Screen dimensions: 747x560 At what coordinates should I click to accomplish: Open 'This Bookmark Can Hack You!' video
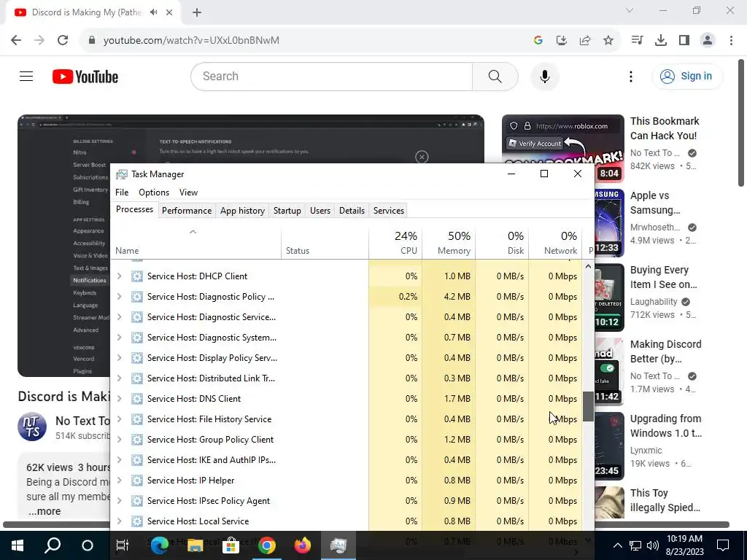tap(665, 128)
